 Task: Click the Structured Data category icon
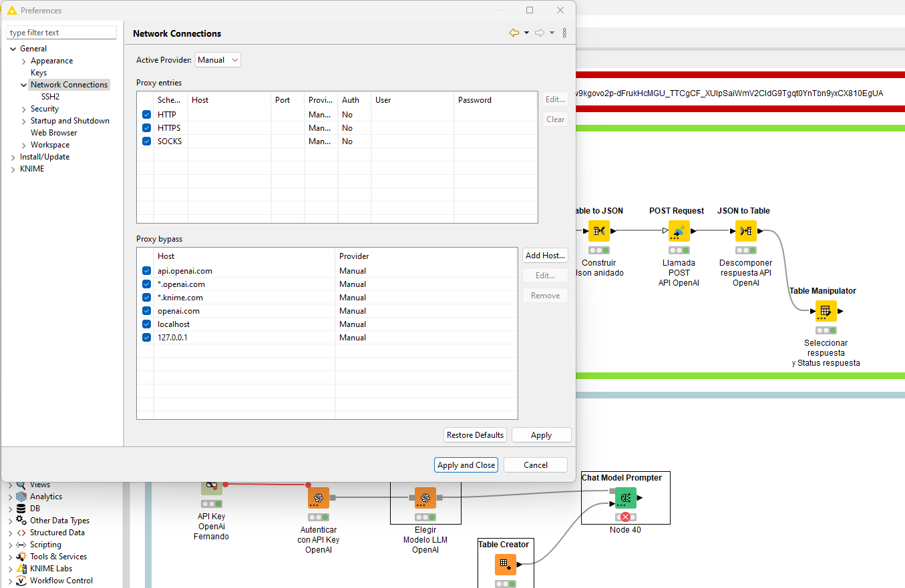[21, 533]
